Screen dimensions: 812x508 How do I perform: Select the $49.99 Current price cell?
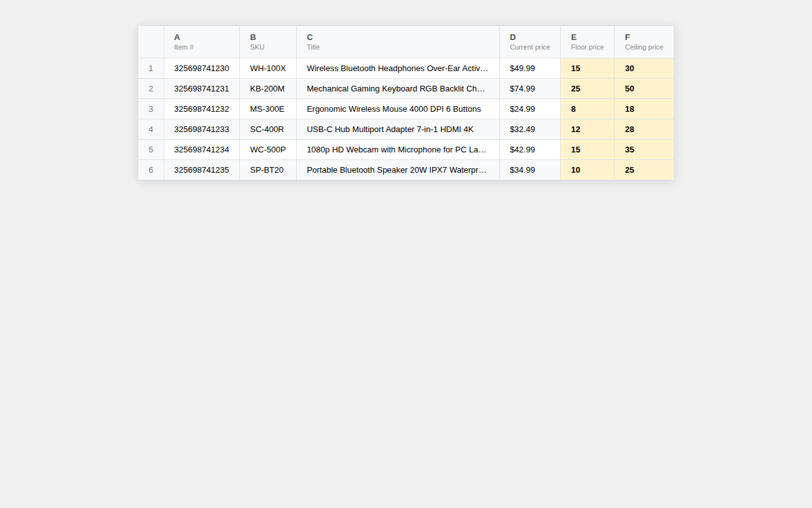530,68
